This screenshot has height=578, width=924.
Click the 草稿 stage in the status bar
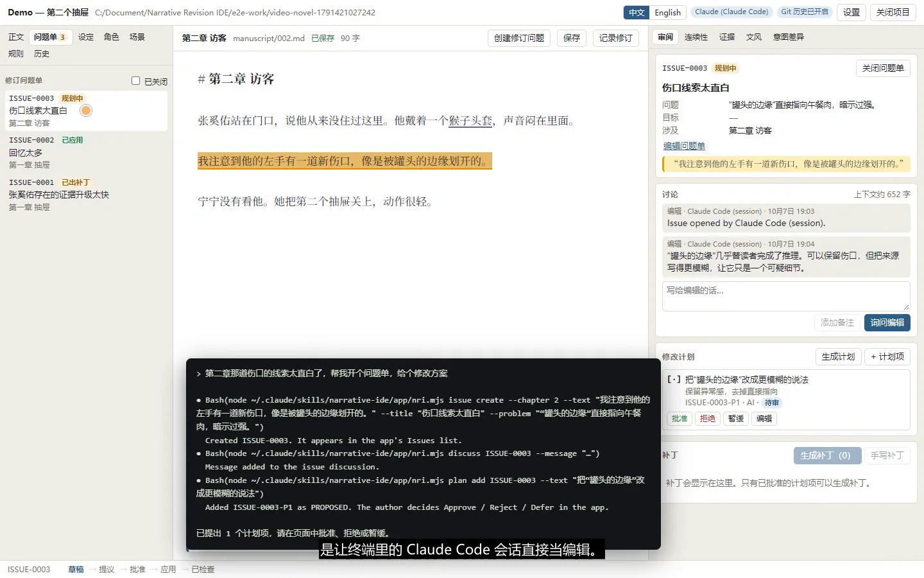pos(76,570)
